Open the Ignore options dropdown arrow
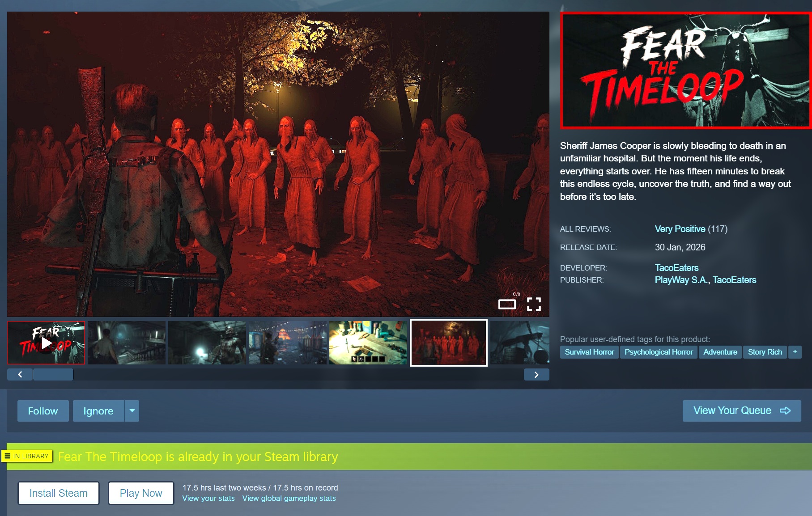This screenshot has width=812, height=516. [132, 411]
